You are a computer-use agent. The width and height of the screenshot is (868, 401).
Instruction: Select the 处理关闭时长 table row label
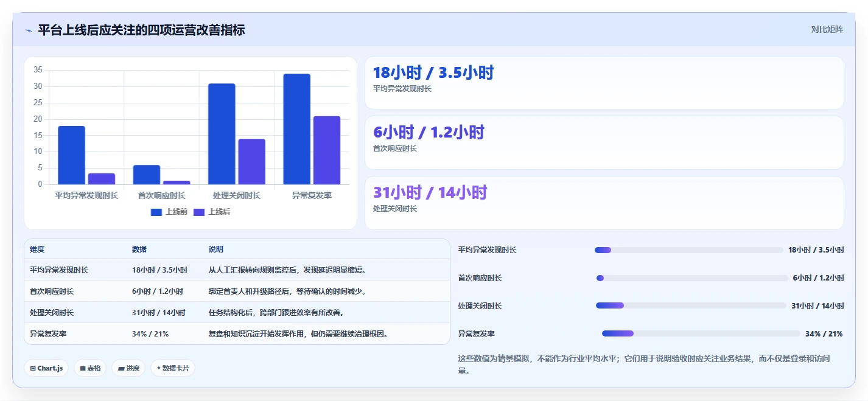click(52, 313)
